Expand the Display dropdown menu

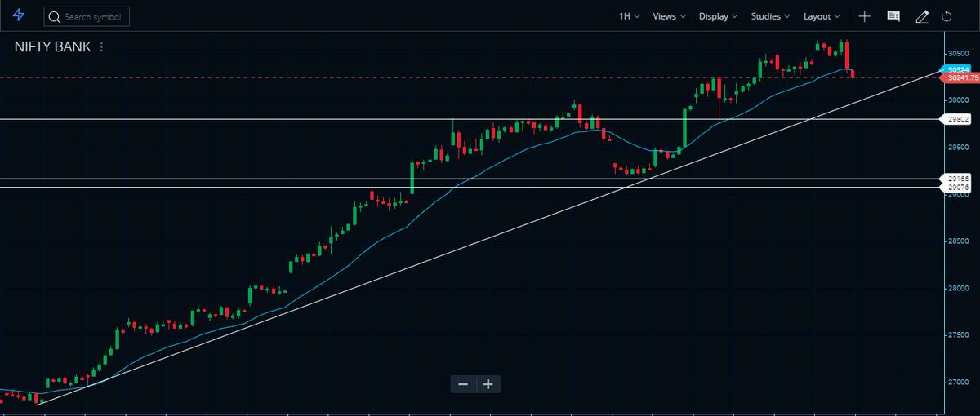[x=719, y=16]
